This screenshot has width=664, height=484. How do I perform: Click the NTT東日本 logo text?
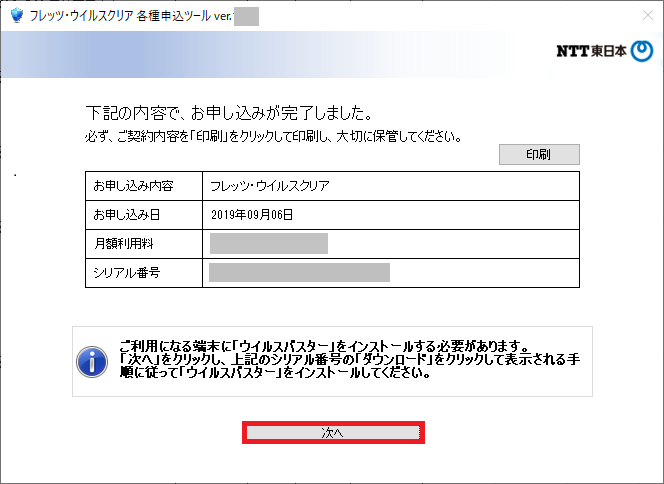pyautogui.click(x=590, y=53)
